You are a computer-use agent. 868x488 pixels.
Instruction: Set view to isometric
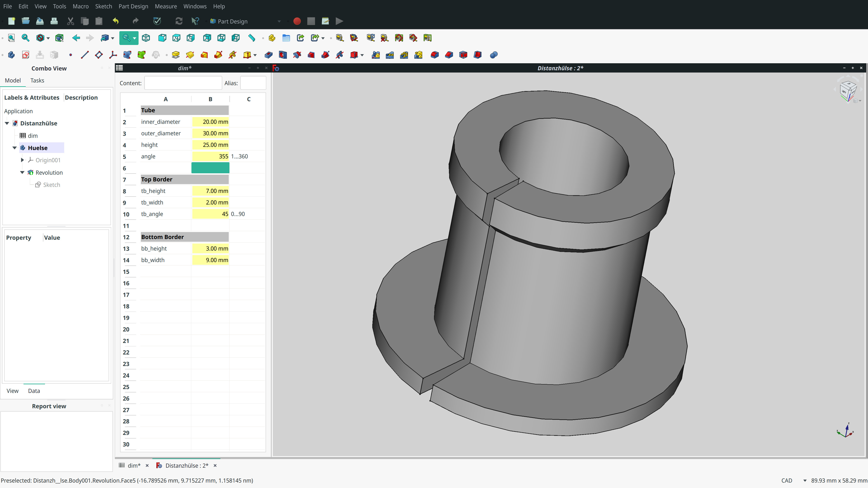(x=146, y=38)
